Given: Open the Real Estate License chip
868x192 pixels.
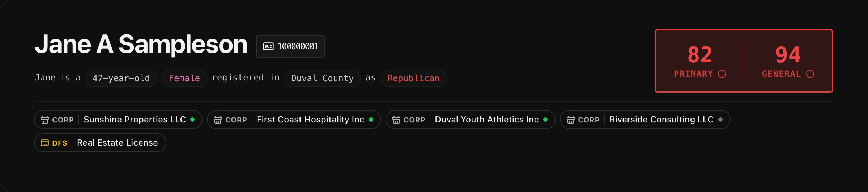Looking at the screenshot, I should click(x=117, y=143).
